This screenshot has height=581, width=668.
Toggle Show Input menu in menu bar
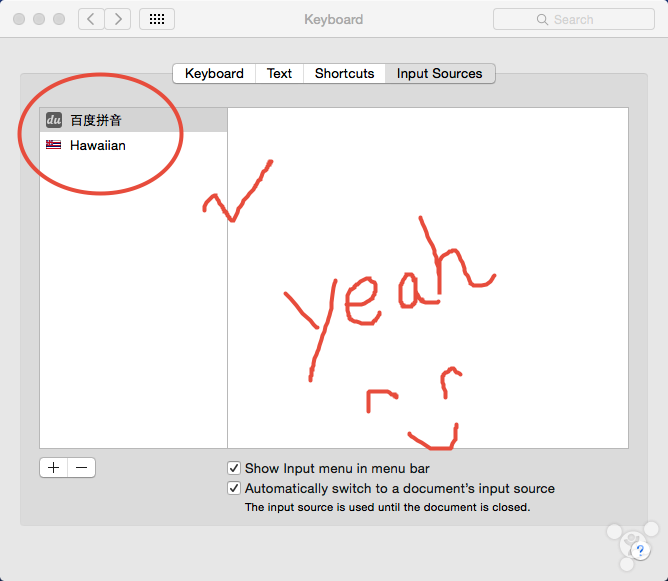(x=234, y=468)
